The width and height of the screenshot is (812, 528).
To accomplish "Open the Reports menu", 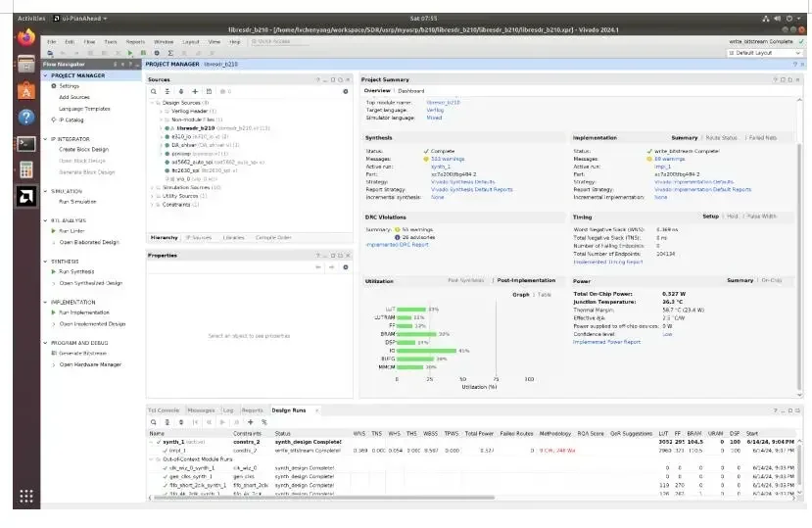I will (135, 42).
